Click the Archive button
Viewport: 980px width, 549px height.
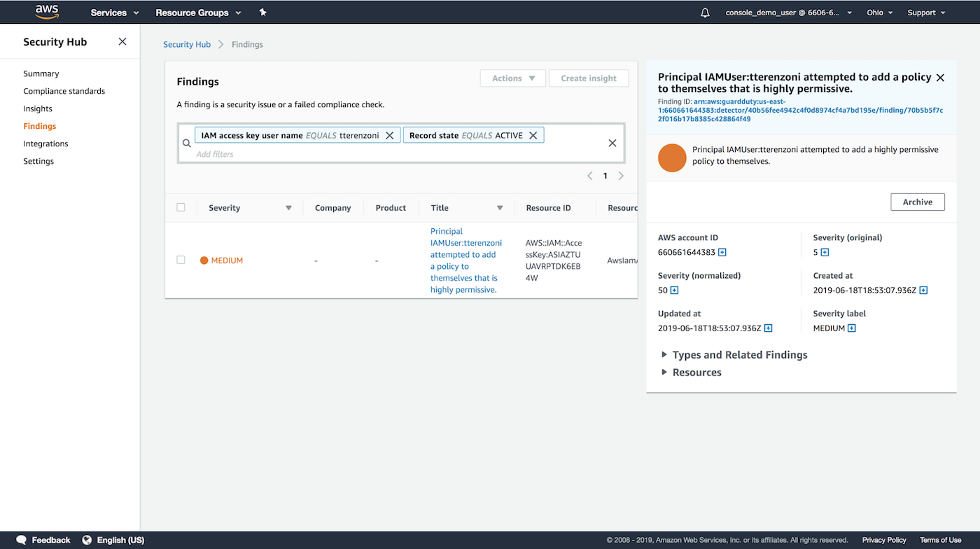[917, 202]
